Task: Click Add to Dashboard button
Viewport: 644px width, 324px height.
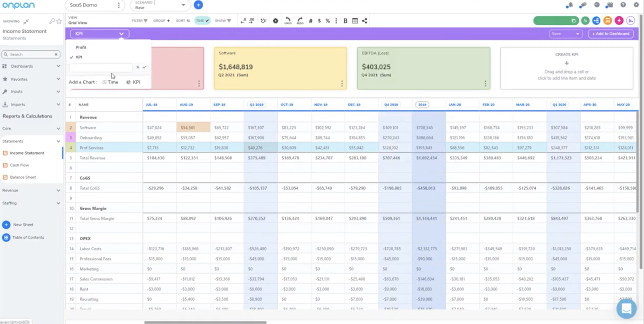Action: (611, 34)
